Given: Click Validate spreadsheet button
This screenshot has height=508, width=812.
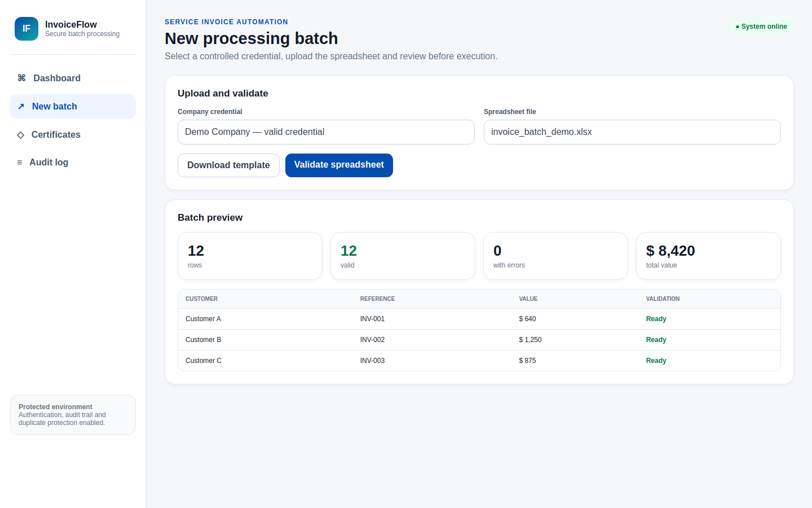Looking at the screenshot, I should (x=339, y=165).
